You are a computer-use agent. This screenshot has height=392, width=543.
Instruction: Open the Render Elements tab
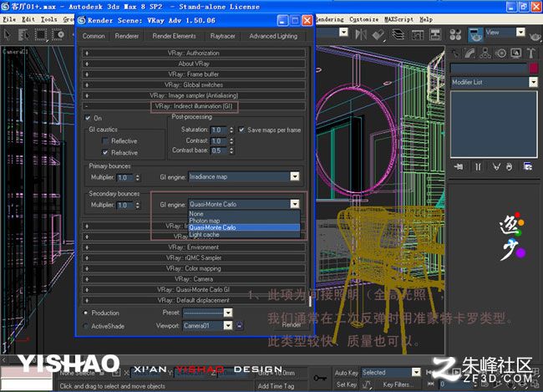(x=175, y=36)
